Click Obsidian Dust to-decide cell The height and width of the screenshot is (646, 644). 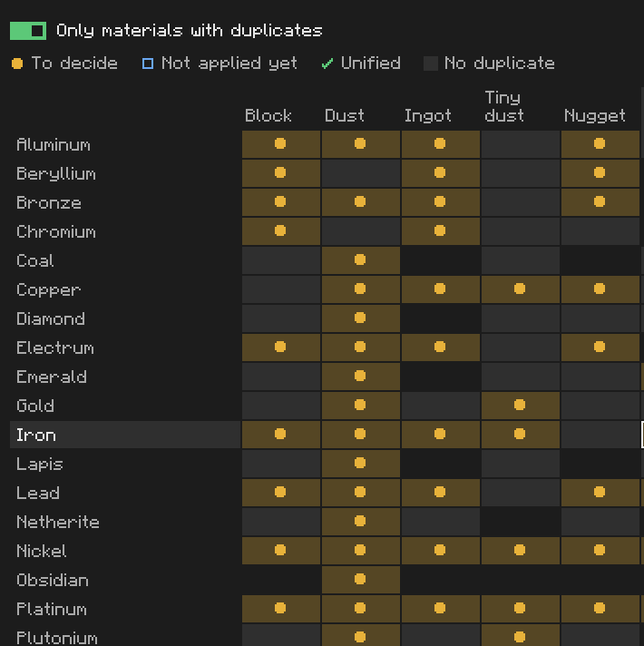(361, 580)
